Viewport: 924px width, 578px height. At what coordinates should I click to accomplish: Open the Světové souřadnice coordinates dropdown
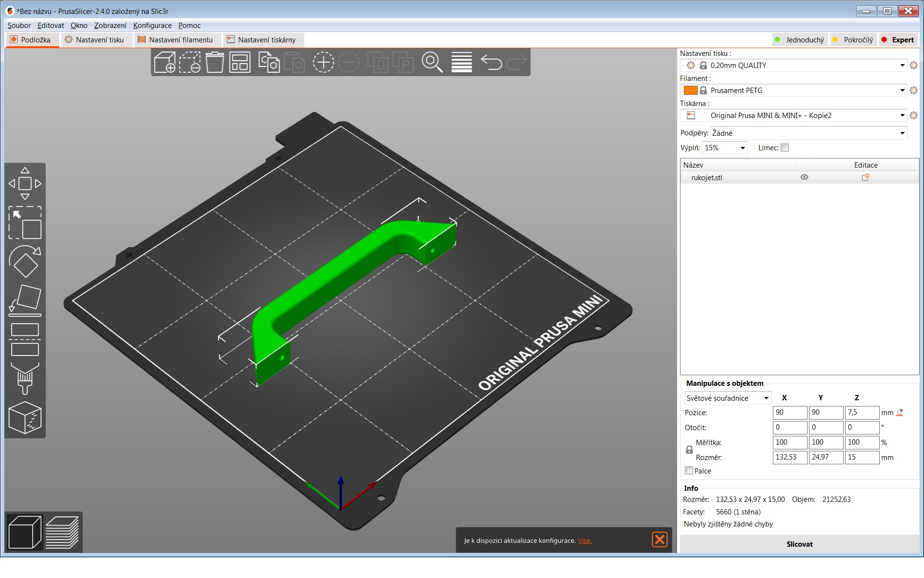pos(728,398)
